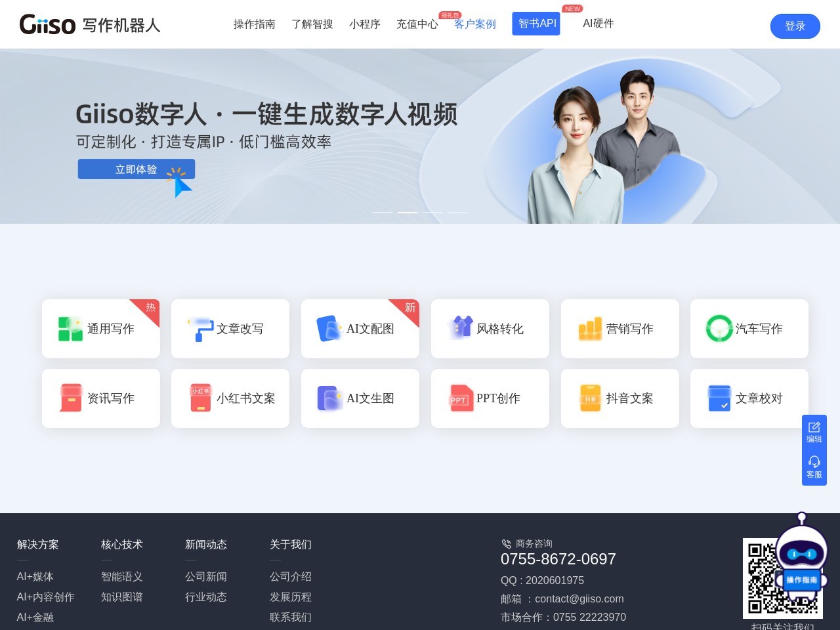Screen dimensions: 840x630
Task: Select the 汽车写作 steering wheel icon
Action: coord(719,329)
